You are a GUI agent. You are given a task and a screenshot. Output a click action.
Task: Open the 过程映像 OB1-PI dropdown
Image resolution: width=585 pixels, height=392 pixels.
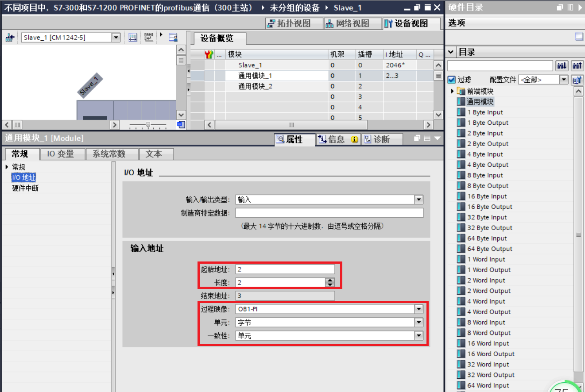(419, 309)
